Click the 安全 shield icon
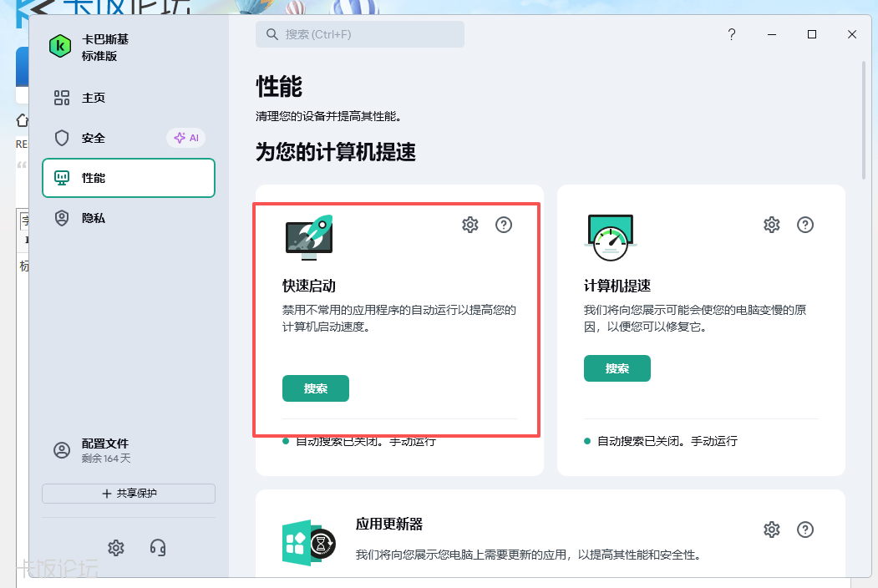The image size is (878, 588). [62, 138]
